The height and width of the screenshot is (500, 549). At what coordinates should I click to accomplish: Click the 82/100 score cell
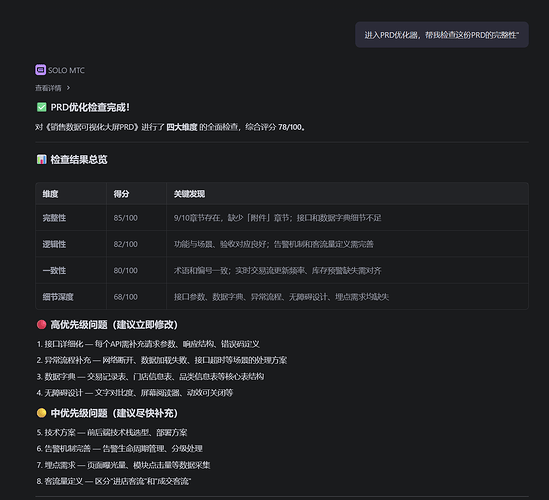[126, 244]
